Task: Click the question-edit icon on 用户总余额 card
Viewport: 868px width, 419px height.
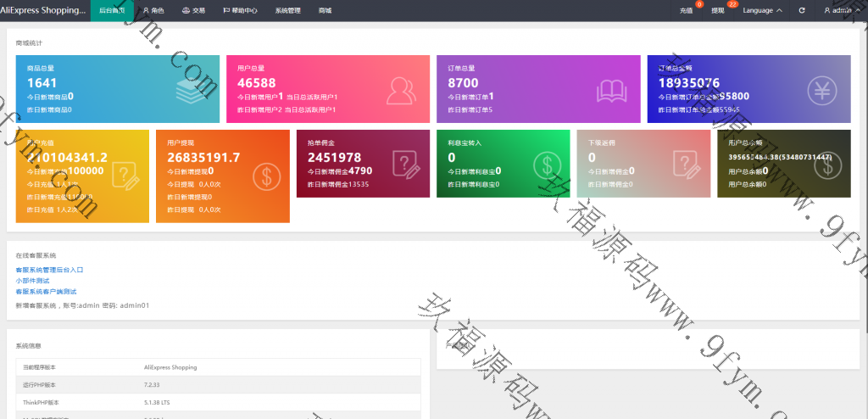Action: (x=828, y=163)
